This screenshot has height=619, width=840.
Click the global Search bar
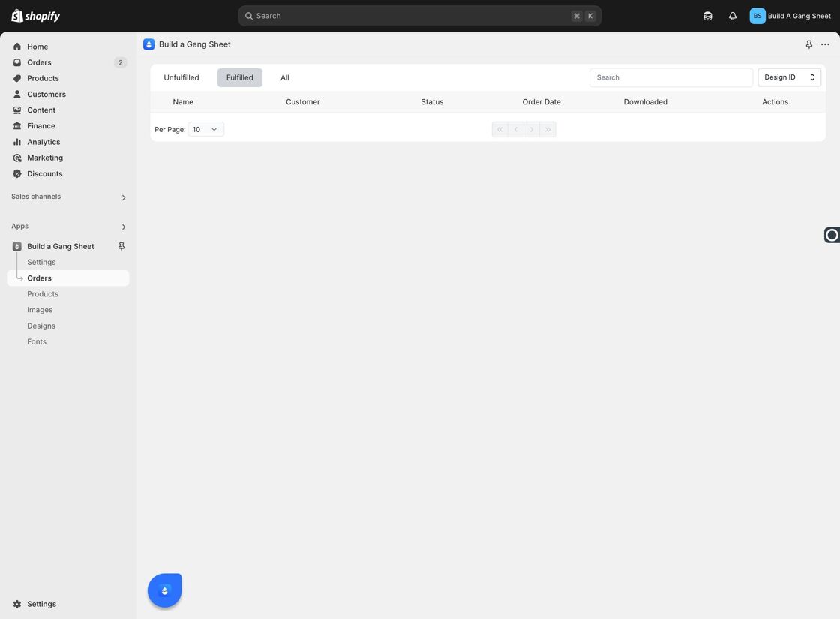point(419,16)
